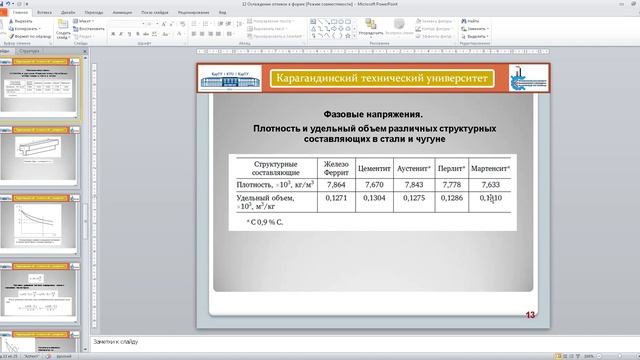Undo last action in quick access toolbar
This screenshot has height=360, width=640.
click(8, 4)
